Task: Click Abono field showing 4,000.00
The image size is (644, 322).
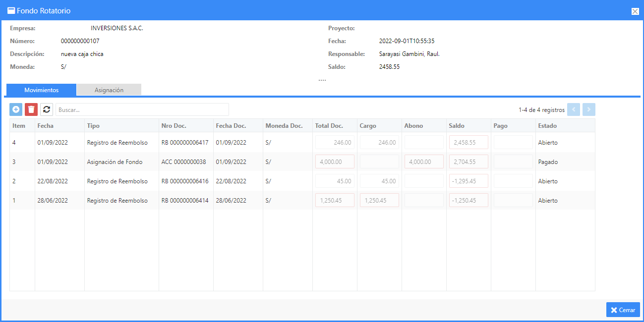Action: point(424,161)
